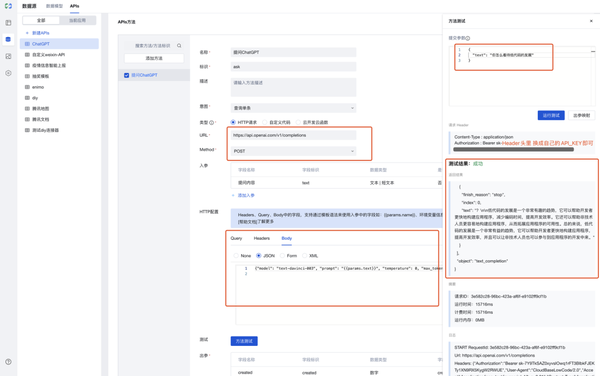Switch to the Headers tab
The height and width of the screenshot is (376, 600).
coord(262,238)
